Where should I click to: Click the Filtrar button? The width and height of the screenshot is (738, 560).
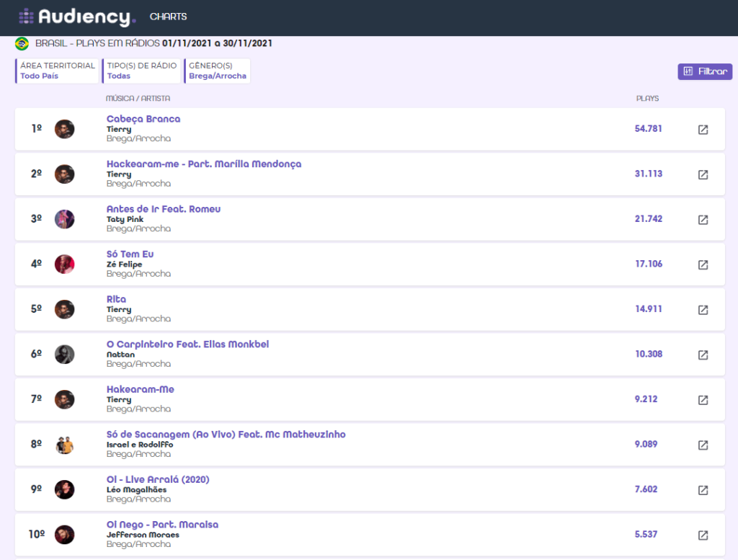pos(705,71)
